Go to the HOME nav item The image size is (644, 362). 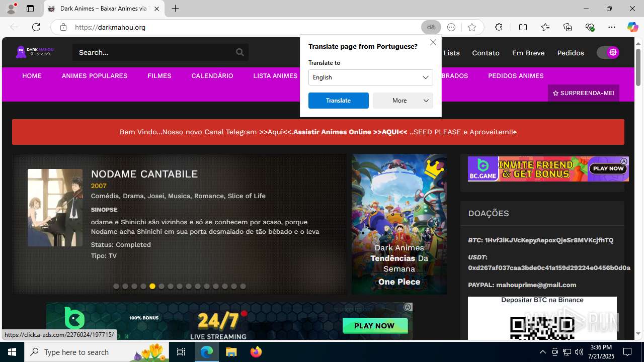(32, 76)
